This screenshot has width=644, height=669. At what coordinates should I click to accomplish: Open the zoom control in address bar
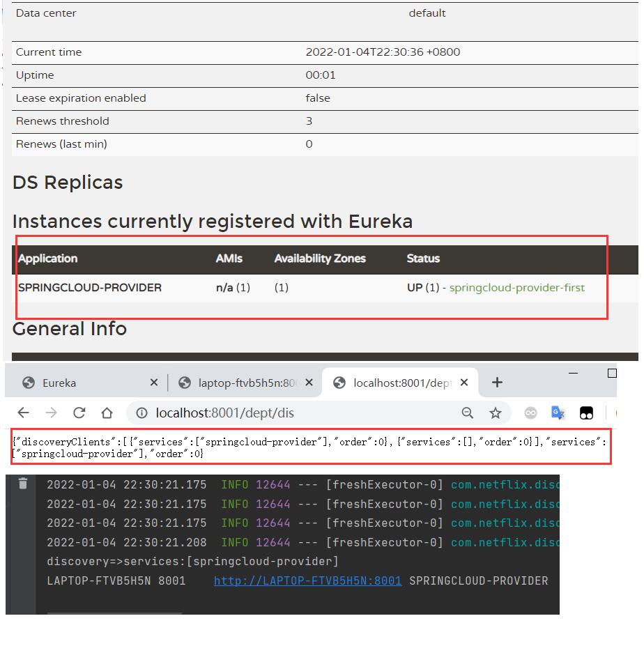(467, 413)
